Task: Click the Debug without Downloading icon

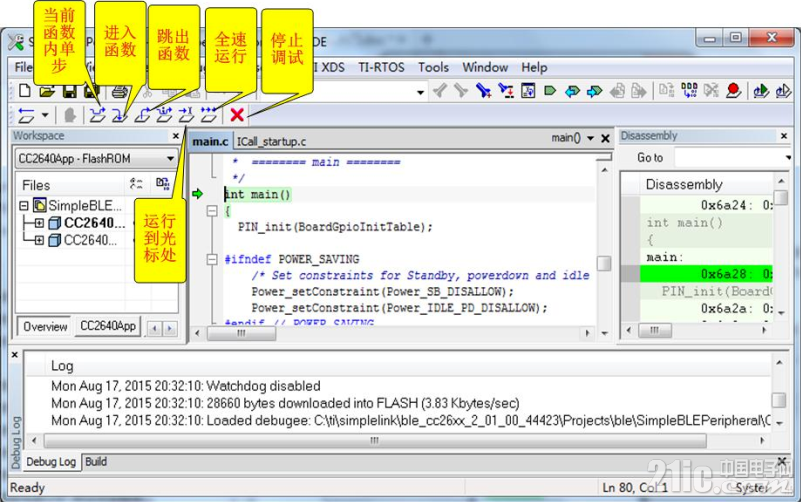Action: [x=783, y=91]
